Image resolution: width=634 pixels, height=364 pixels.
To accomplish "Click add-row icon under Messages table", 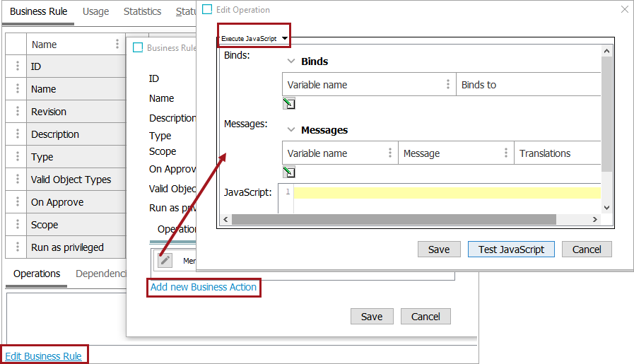I will coord(288,172).
